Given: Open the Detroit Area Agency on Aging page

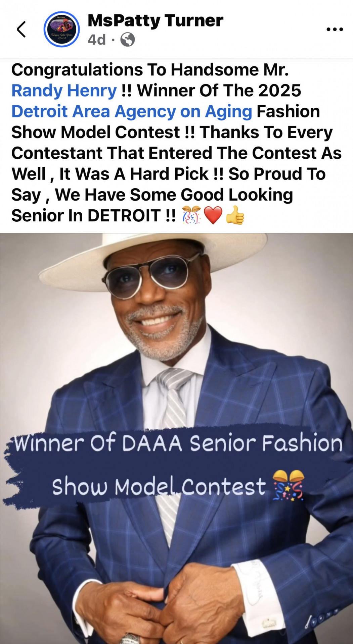Looking at the screenshot, I should click(132, 111).
